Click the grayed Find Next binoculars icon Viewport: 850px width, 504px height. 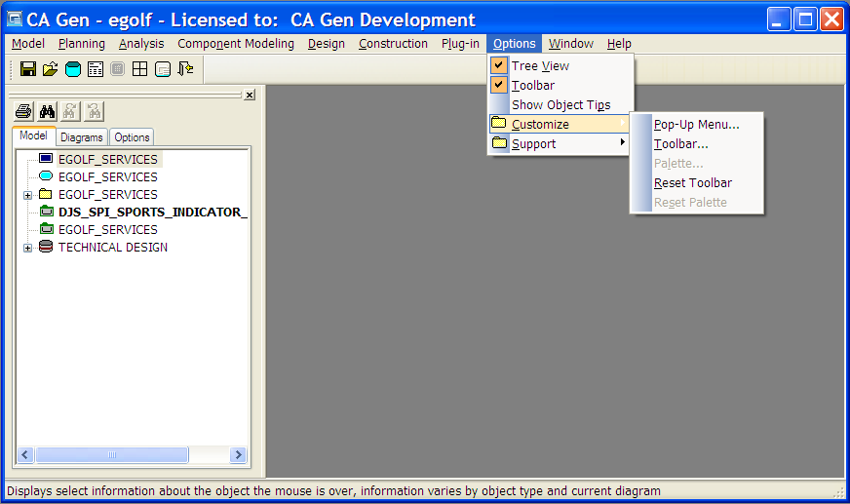point(70,112)
